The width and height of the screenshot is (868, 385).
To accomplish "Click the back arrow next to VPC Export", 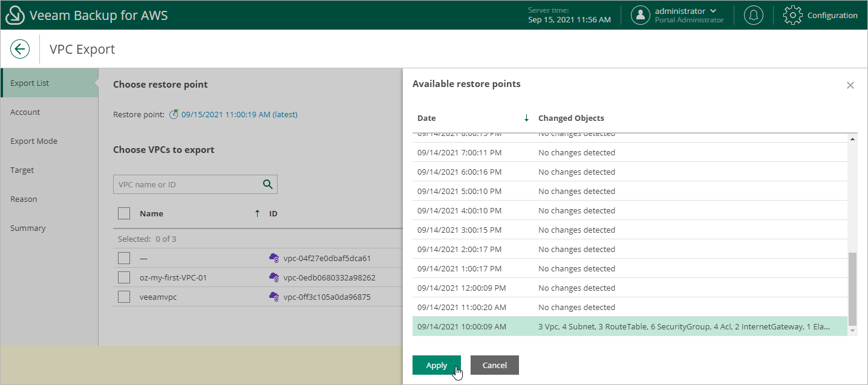I will (x=19, y=48).
